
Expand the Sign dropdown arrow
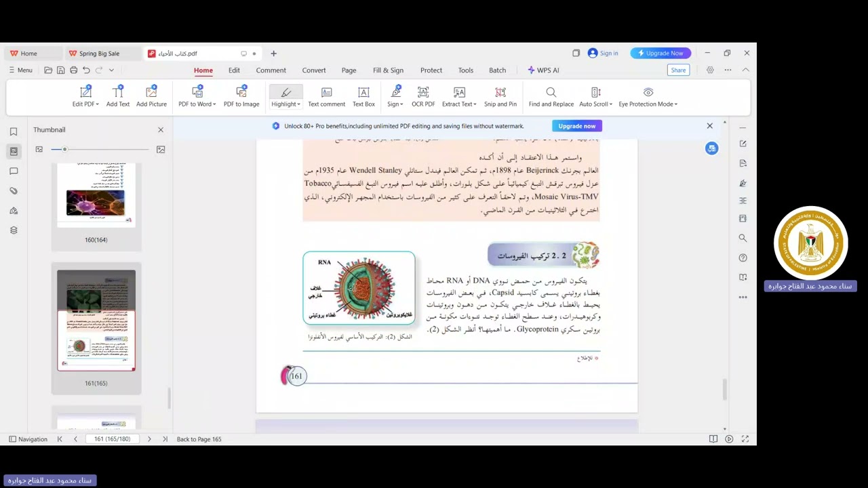401,104
